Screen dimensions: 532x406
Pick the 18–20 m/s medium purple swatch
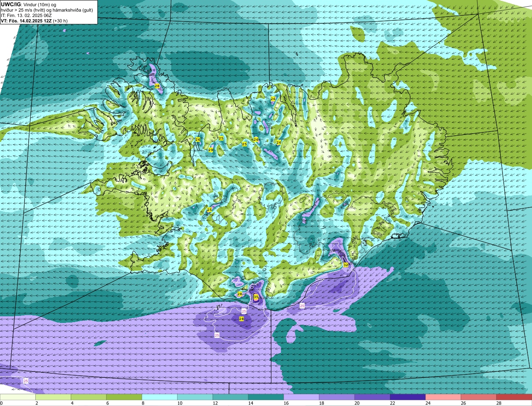[x=337, y=397]
